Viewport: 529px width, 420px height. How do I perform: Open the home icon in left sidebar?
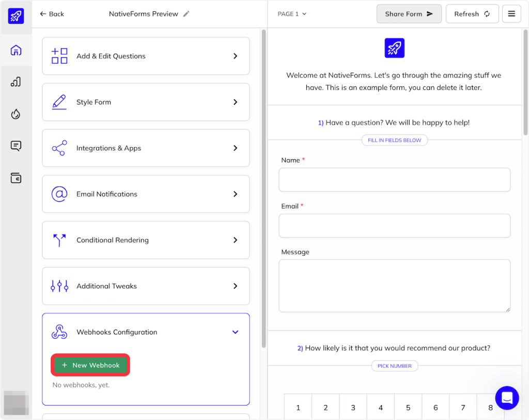16,51
